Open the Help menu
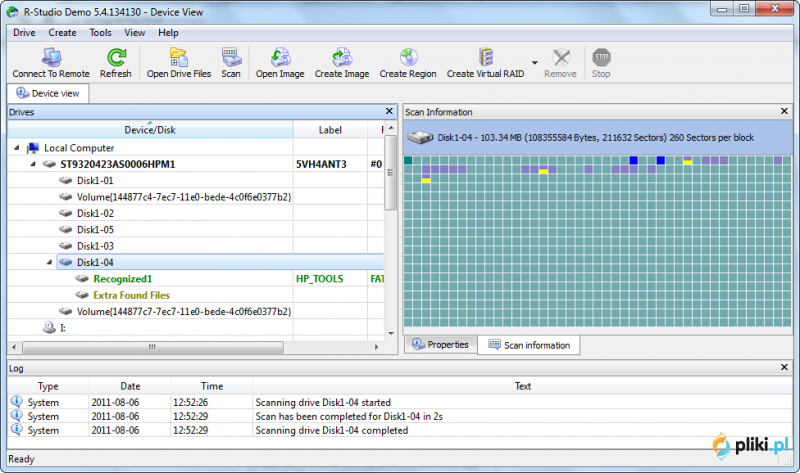Screen dimensions: 800x473 coord(168,33)
